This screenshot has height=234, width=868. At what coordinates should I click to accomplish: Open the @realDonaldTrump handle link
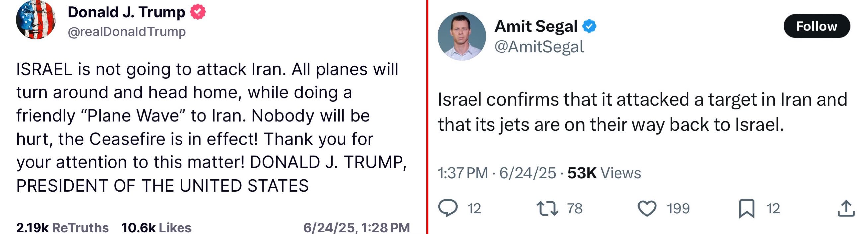(127, 31)
